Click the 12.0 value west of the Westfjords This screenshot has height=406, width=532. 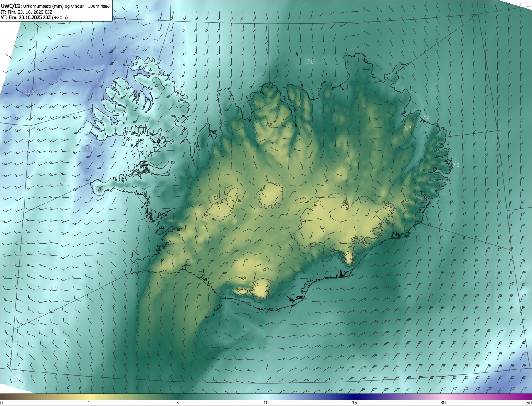87,149
